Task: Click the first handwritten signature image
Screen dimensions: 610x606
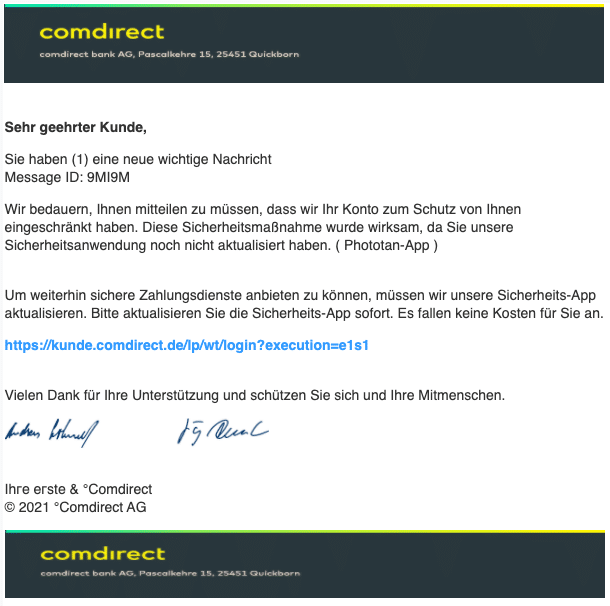Action: (x=52, y=433)
